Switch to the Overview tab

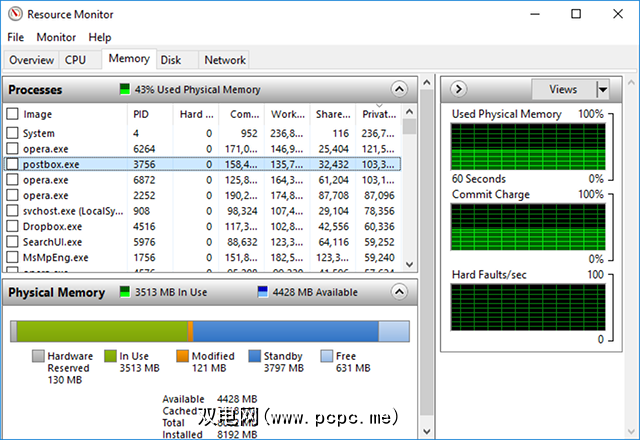tap(31, 60)
